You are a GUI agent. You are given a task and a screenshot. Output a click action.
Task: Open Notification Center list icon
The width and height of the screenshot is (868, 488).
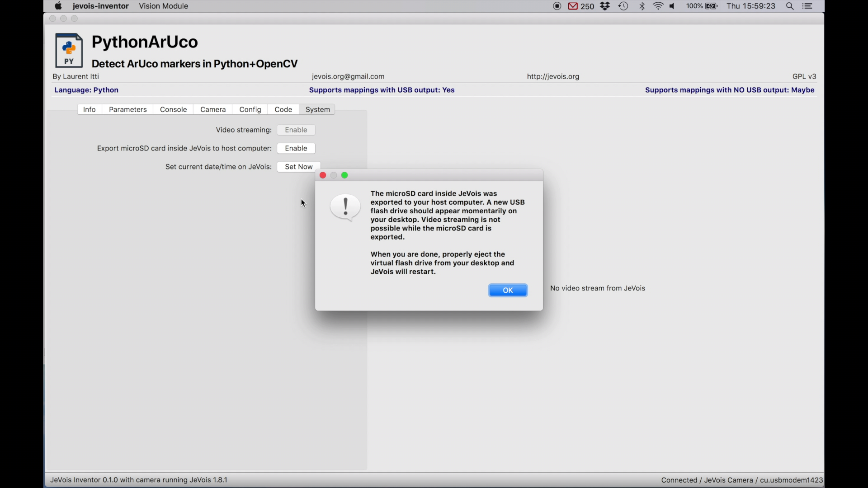click(808, 6)
